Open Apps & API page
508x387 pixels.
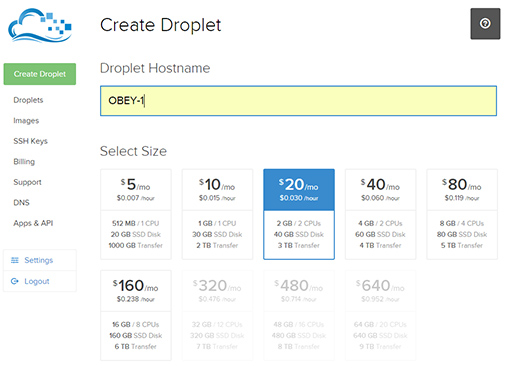coord(33,223)
